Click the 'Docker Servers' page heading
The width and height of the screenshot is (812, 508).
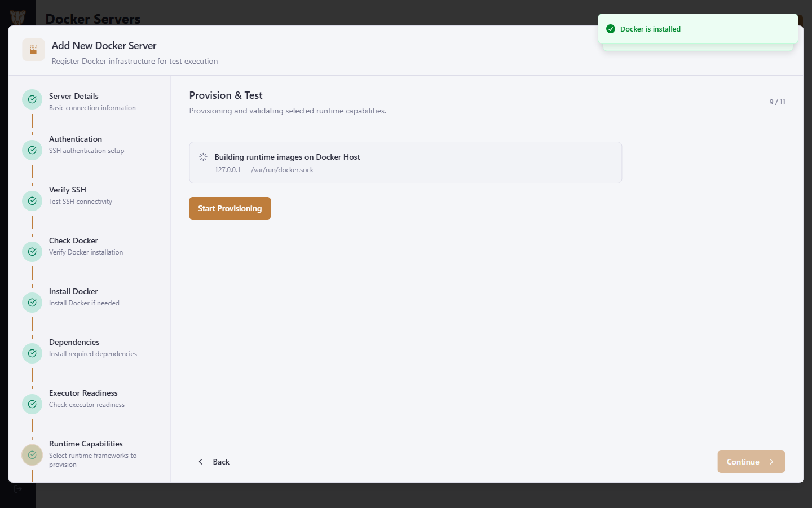(x=93, y=19)
